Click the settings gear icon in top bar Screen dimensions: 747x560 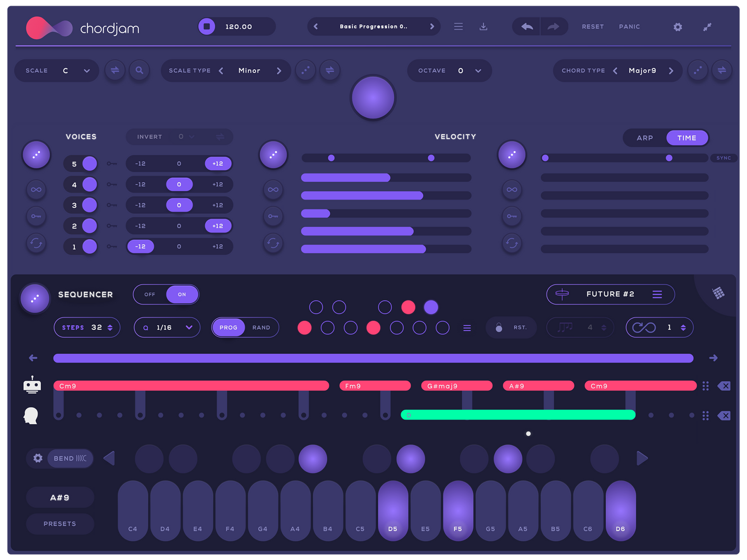pos(677,27)
